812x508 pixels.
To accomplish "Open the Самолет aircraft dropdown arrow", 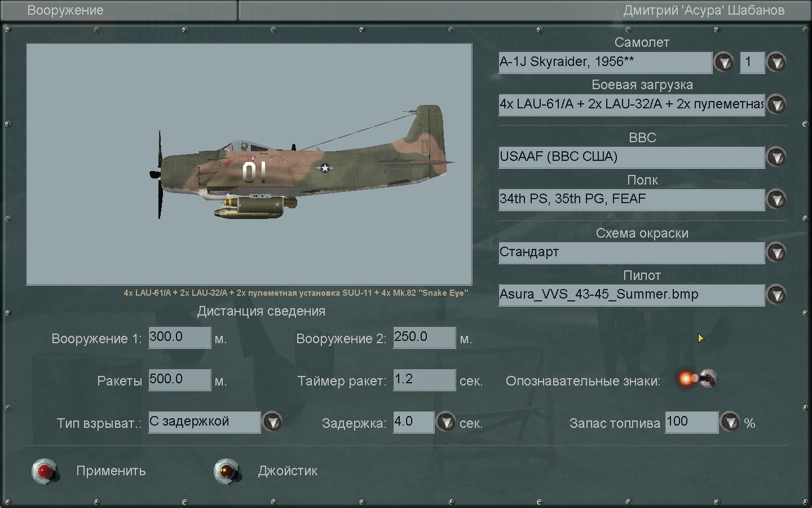I will coord(723,62).
